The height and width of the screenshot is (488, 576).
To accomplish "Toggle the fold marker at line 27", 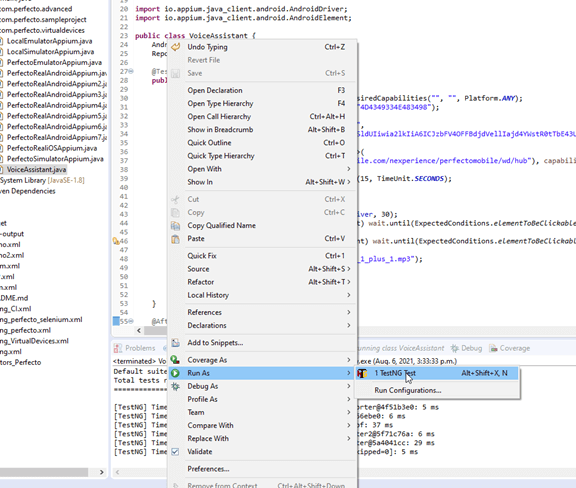I will point(131,71).
